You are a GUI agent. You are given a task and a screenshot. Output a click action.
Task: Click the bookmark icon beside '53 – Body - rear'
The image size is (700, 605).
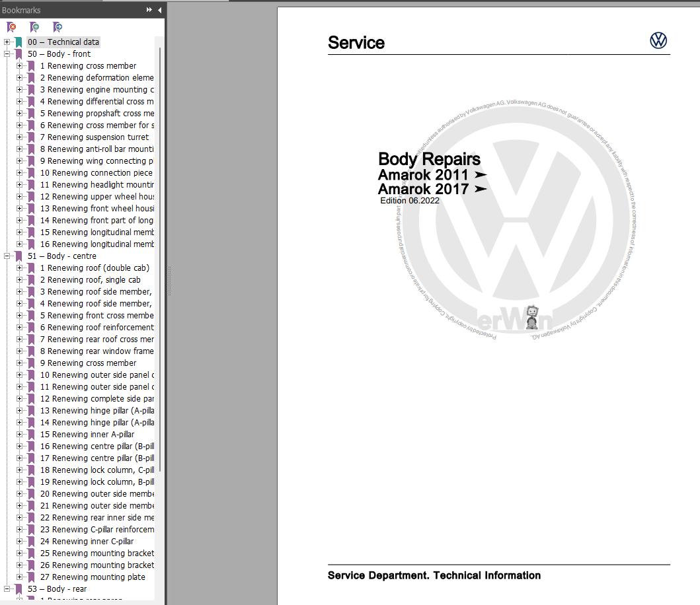point(19,589)
